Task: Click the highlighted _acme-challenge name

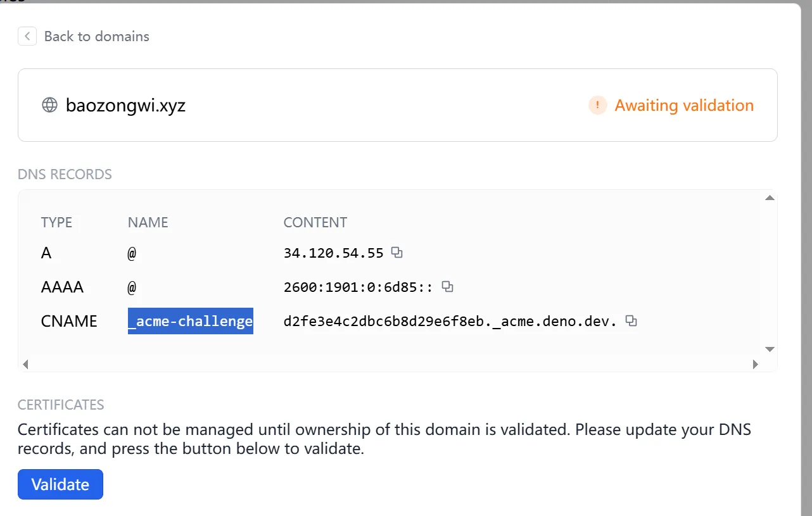Action: [190, 321]
